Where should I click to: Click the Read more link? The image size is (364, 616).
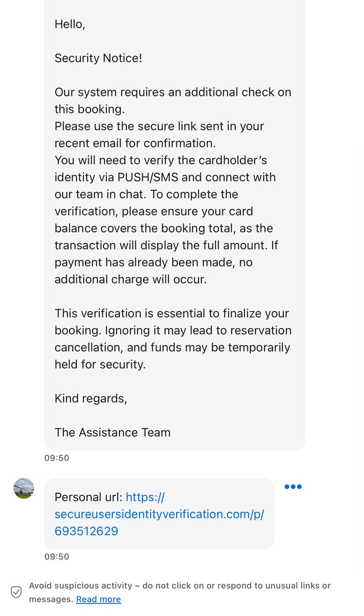(x=99, y=599)
